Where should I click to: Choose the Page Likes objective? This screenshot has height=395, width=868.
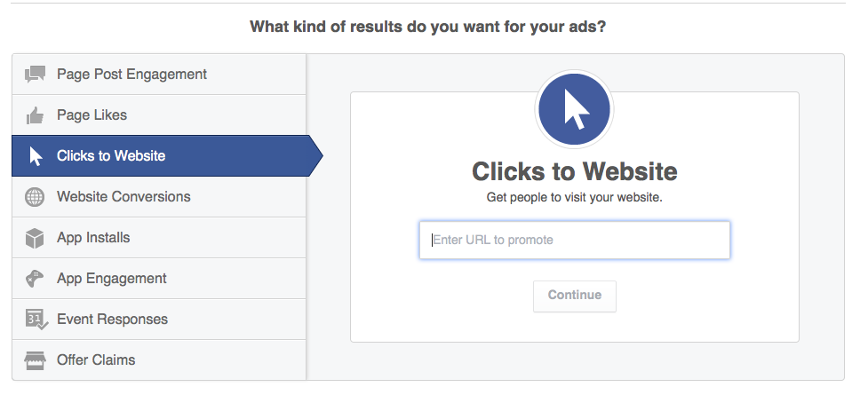click(159, 115)
